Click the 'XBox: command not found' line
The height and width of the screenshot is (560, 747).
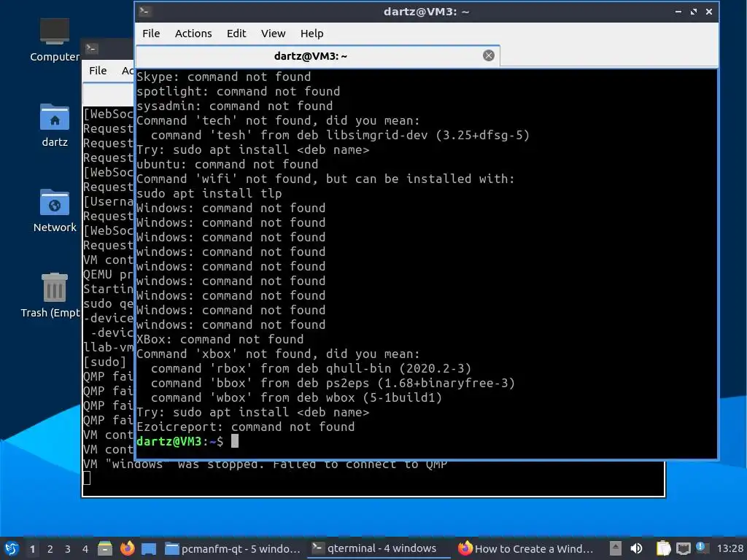220,339
